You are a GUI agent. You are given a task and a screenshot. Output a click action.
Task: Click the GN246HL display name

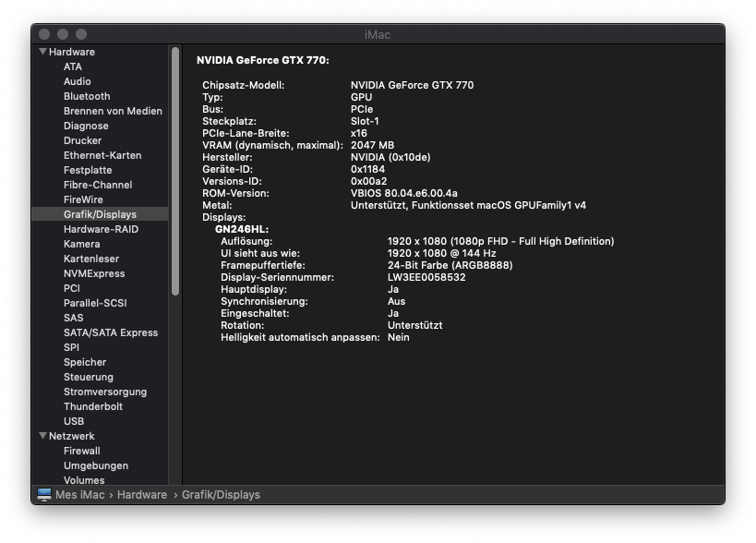(242, 230)
